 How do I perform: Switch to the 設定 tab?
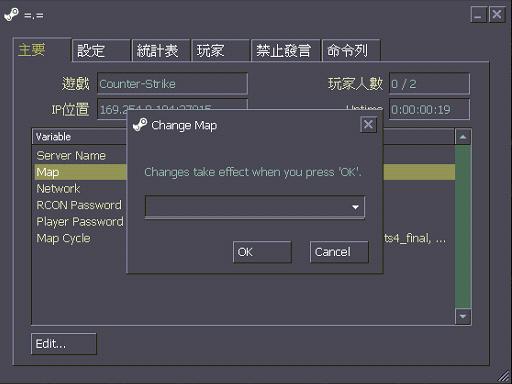click(x=101, y=50)
